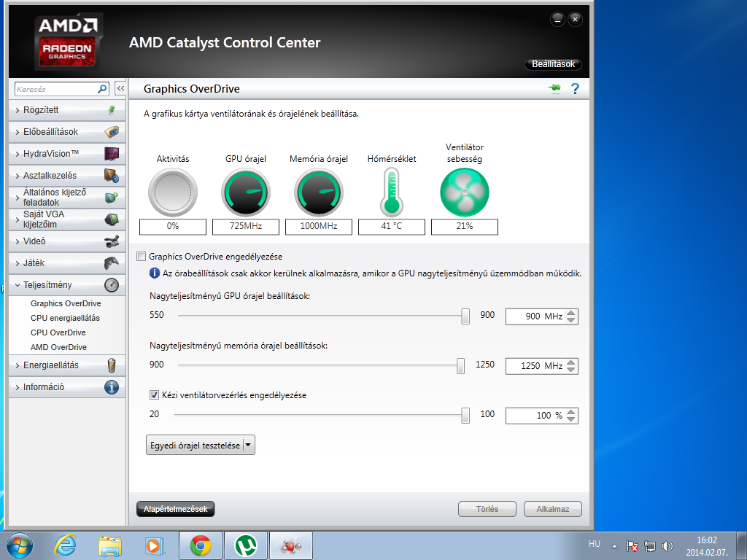Click the search magnifier icon
Viewport: 747px width, 560px height.
coord(102,89)
